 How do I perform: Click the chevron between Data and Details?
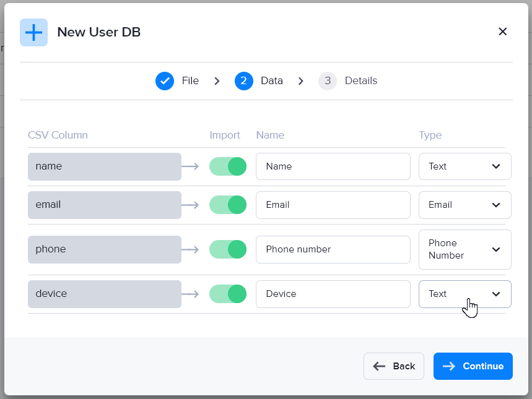tap(301, 81)
